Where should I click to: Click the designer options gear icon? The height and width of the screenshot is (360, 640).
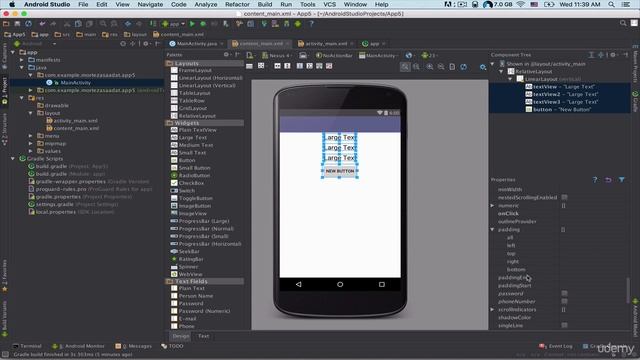(483, 67)
